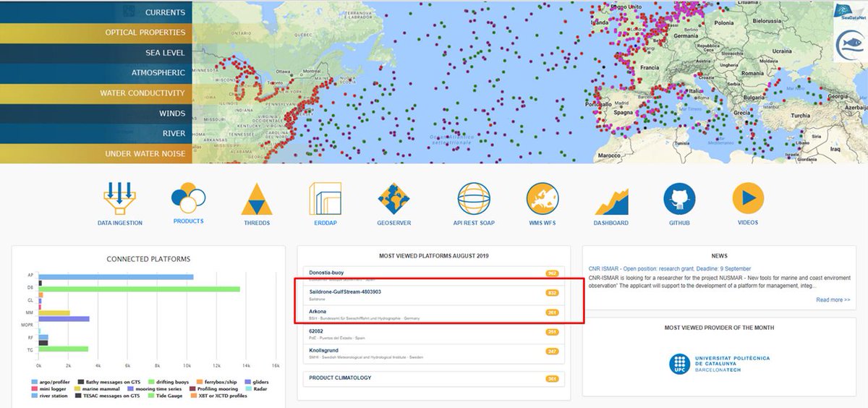Toggle XBT or XCTD profiles legend entry
868x408 pixels.
[218, 396]
